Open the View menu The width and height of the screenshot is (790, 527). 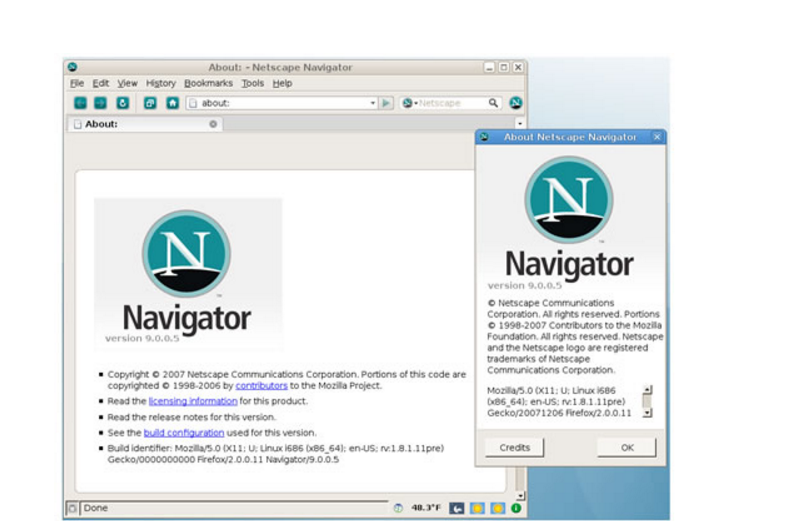click(x=127, y=83)
